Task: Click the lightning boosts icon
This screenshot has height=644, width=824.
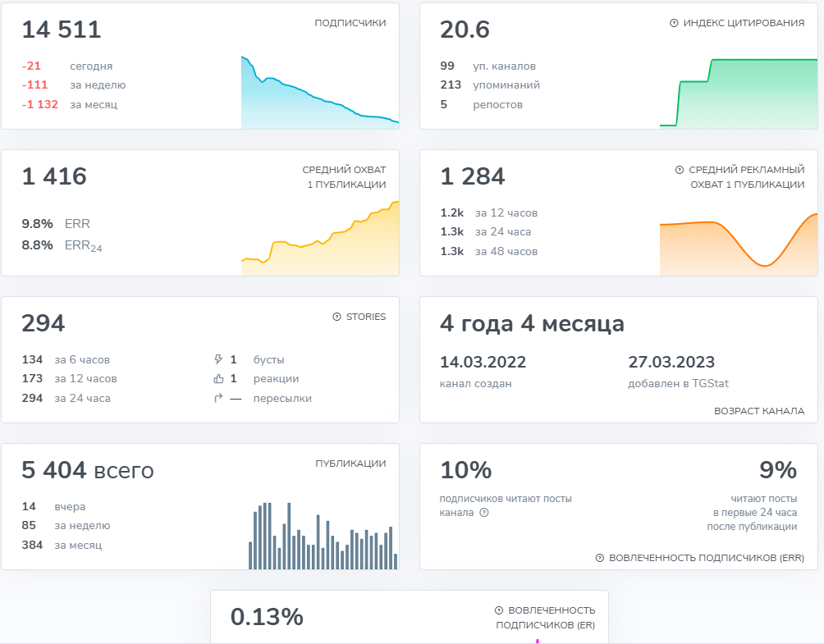Action: point(218,359)
